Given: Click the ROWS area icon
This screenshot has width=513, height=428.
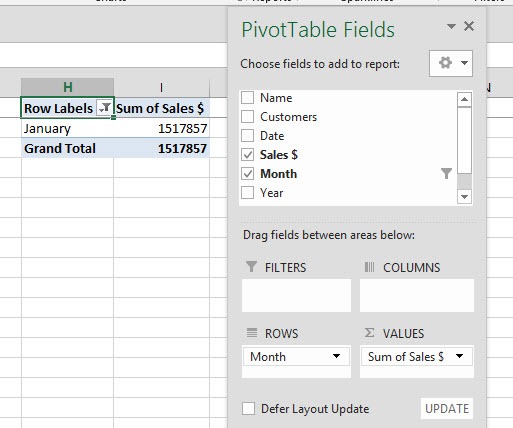Looking at the screenshot, I should coord(252,333).
